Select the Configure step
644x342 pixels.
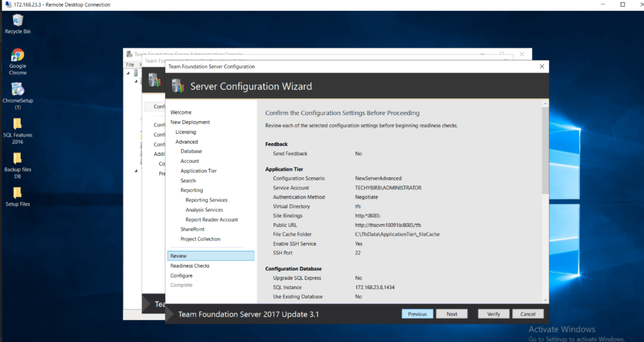coord(181,275)
